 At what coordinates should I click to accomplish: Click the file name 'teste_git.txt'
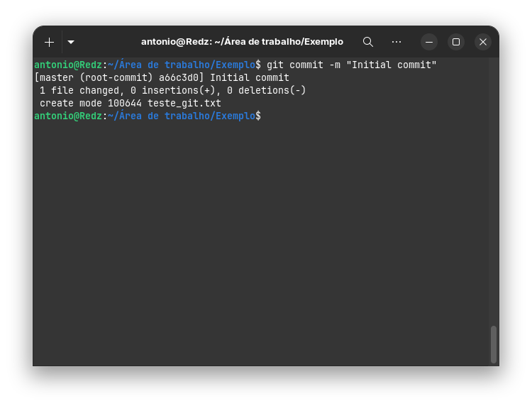click(x=184, y=103)
